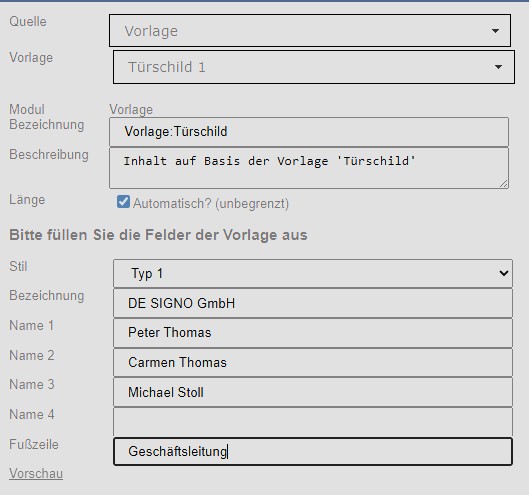Click the Name 1 field with Peter Thomas
529x495 pixels.
[313, 333]
